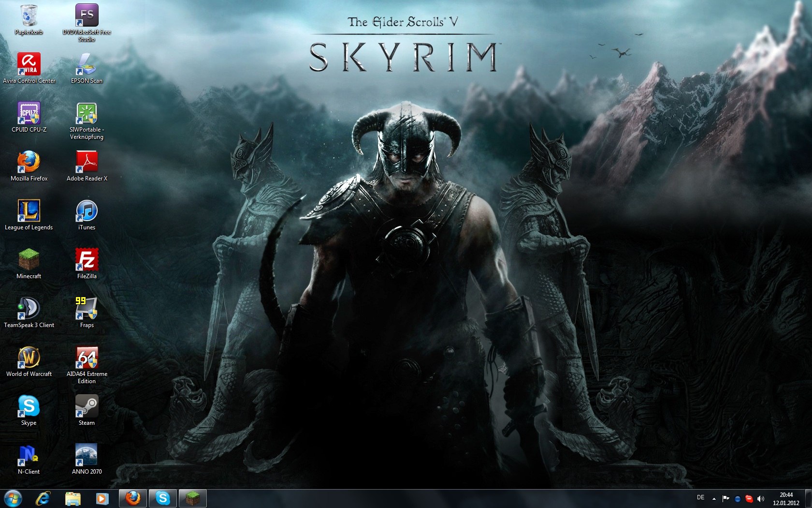
Task: Click the Fraps desktop shortcut
Action: [87, 309]
